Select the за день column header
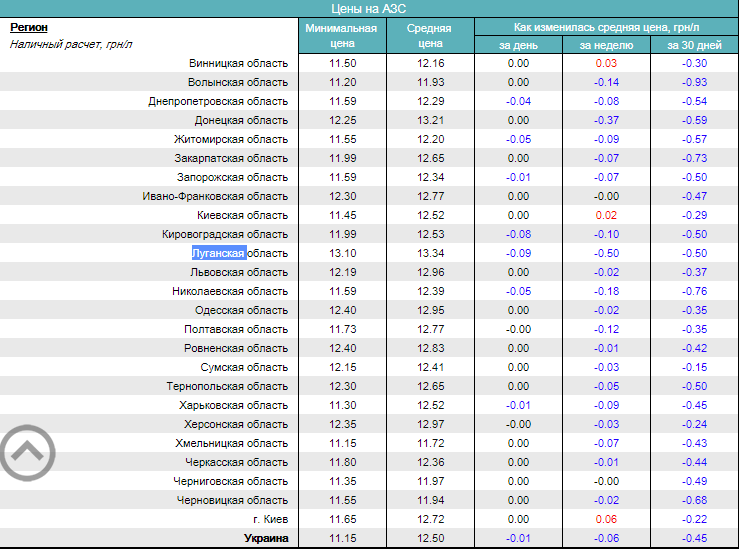Viewport: 739px width, 549px height. click(518, 45)
